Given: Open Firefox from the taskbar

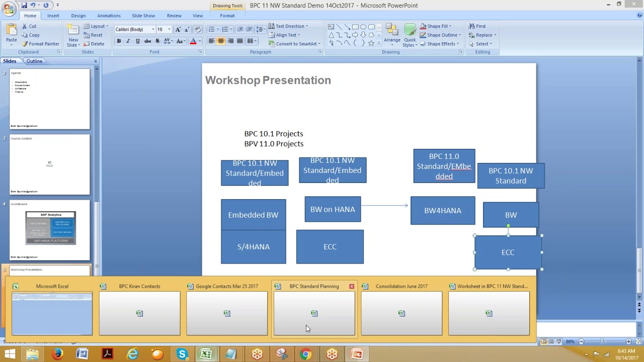Looking at the screenshot, I should pyautogui.click(x=57, y=354).
